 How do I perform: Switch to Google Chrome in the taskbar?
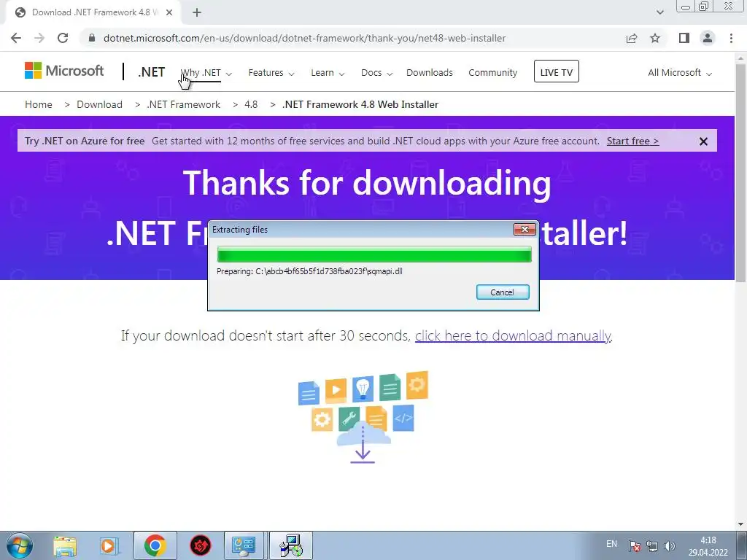click(155, 545)
